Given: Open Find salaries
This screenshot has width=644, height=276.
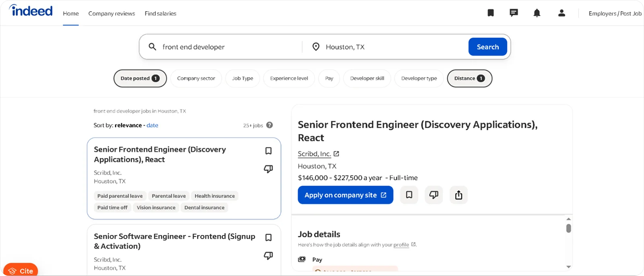Looking at the screenshot, I should (161, 13).
